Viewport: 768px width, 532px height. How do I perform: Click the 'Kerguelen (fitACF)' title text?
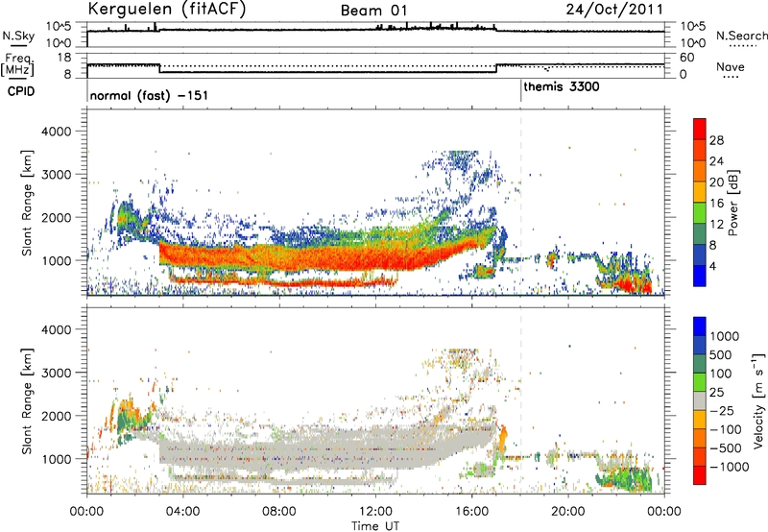pyautogui.click(x=166, y=10)
